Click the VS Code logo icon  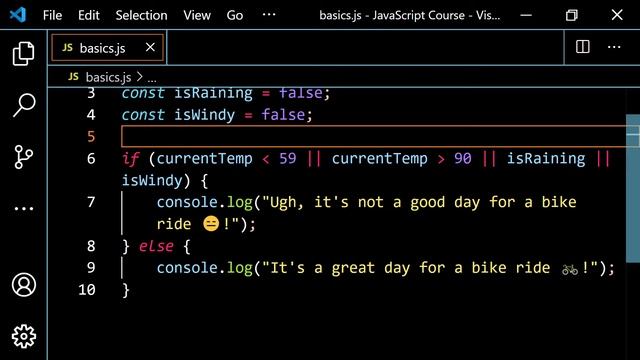coord(18,15)
